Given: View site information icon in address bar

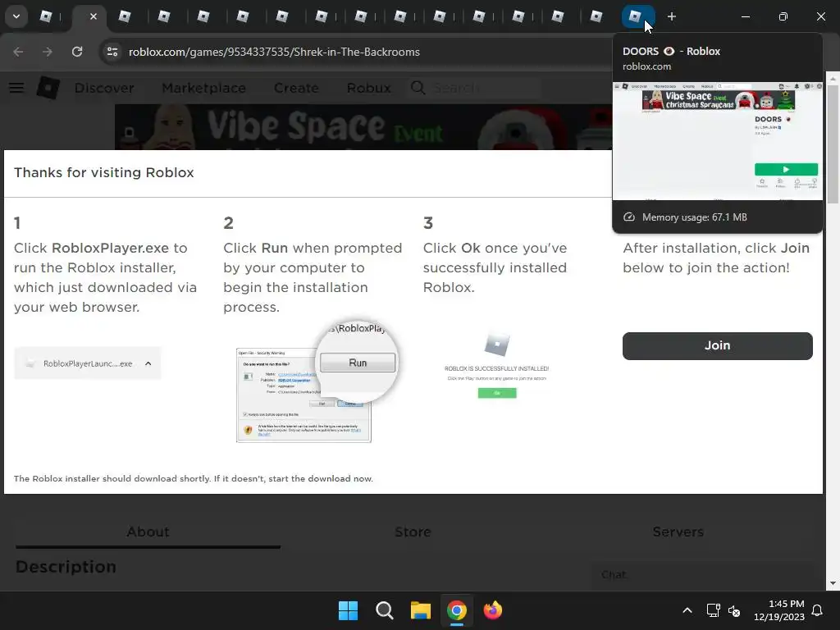Looking at the screenshot, I should pyautogui.click(x=112, y=52).
